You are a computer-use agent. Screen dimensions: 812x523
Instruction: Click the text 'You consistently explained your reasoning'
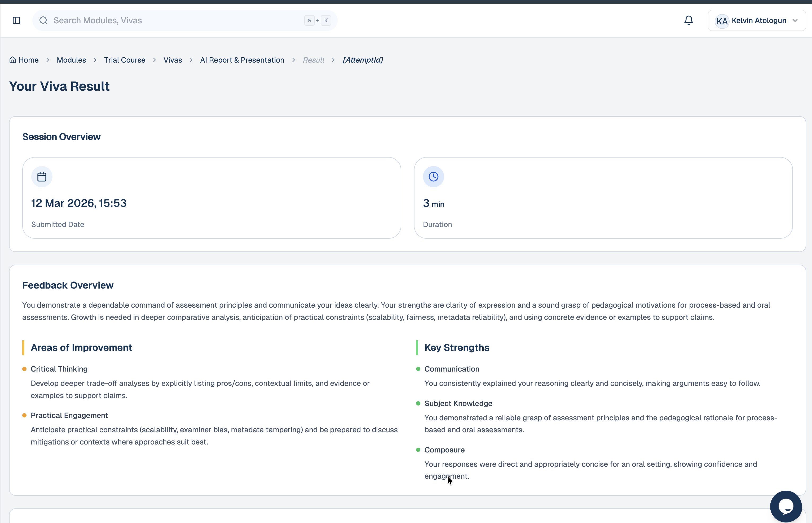[x=593, y=383]
